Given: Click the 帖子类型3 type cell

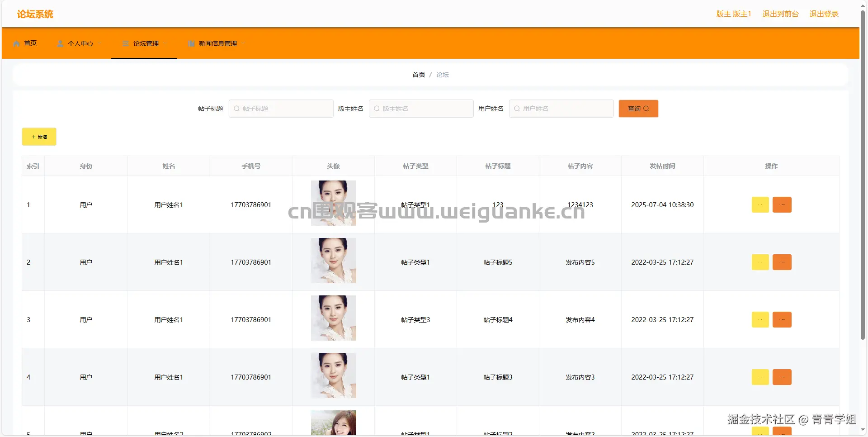Looking at the screenshot, I should pyautogui.click(x=415, y=320).
